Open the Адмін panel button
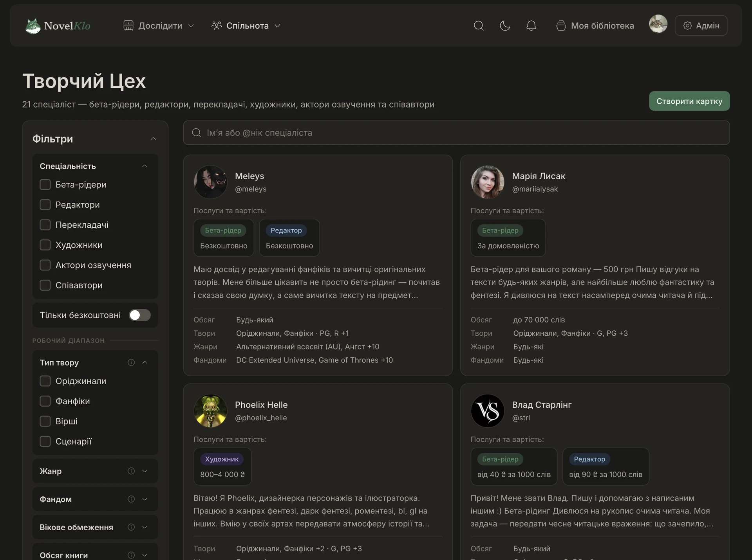 [701, 25]
